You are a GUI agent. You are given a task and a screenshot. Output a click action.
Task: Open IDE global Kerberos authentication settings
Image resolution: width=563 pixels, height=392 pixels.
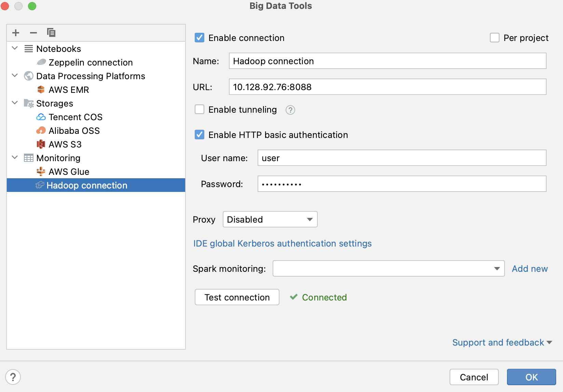(283, 243)
